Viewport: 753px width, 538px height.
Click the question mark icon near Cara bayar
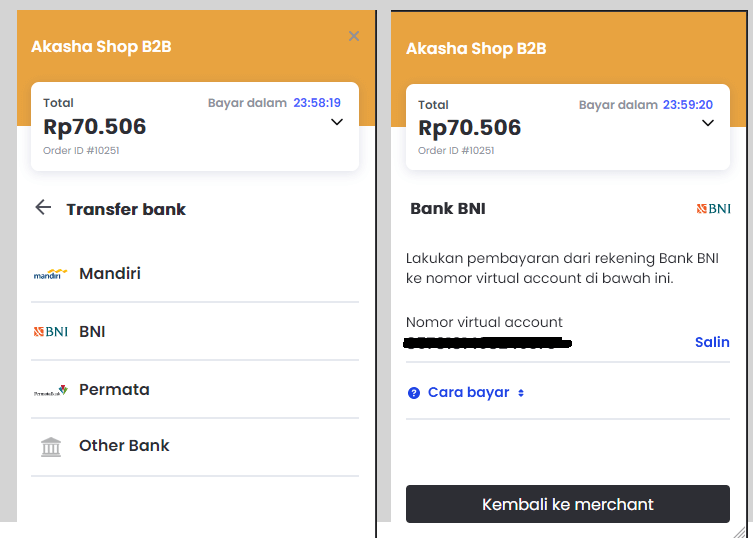(x=414, y=393)
